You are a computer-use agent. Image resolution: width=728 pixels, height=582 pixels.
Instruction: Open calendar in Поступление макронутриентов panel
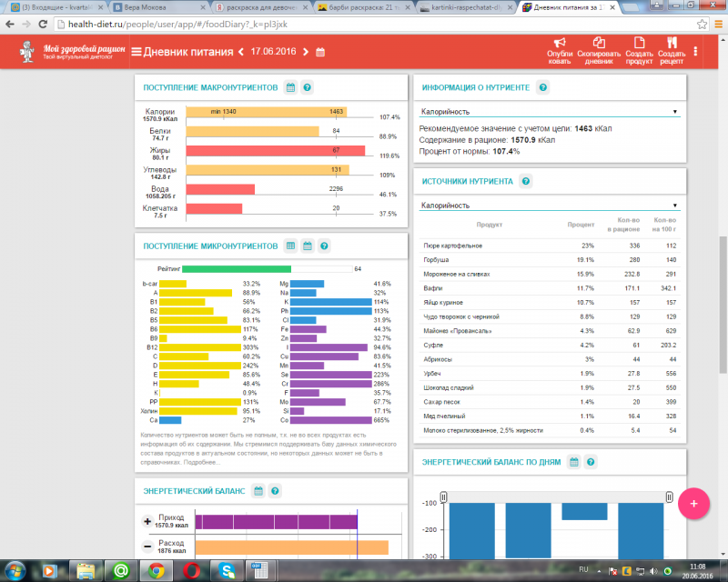click(x=290, y=87)
